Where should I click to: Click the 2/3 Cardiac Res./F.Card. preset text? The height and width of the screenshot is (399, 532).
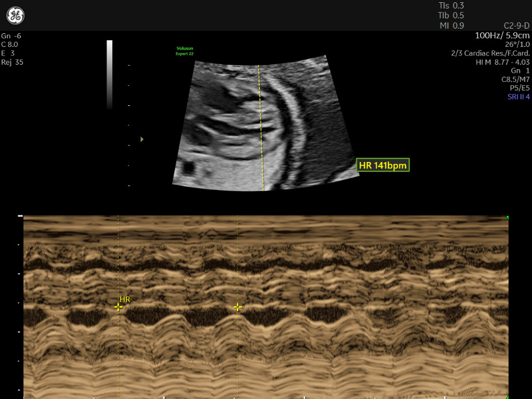coord(490,53)
